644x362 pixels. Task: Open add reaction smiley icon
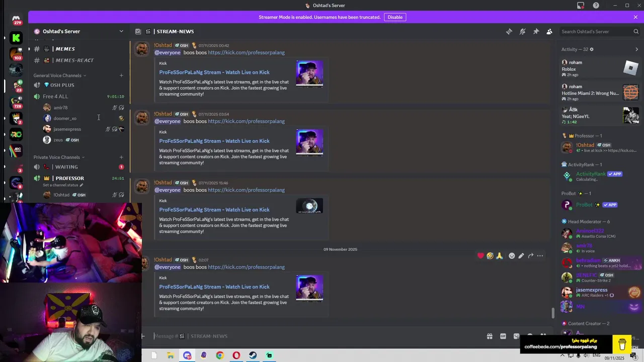pos(512,255)
